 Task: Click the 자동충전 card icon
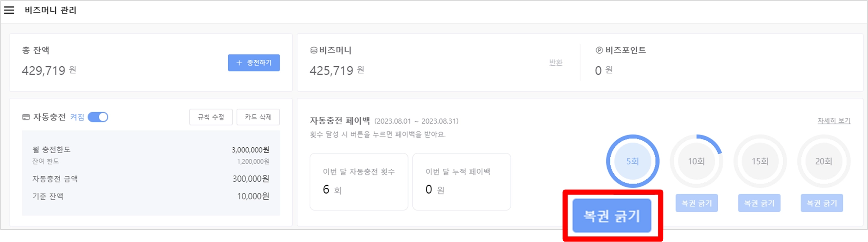[26, 117]
